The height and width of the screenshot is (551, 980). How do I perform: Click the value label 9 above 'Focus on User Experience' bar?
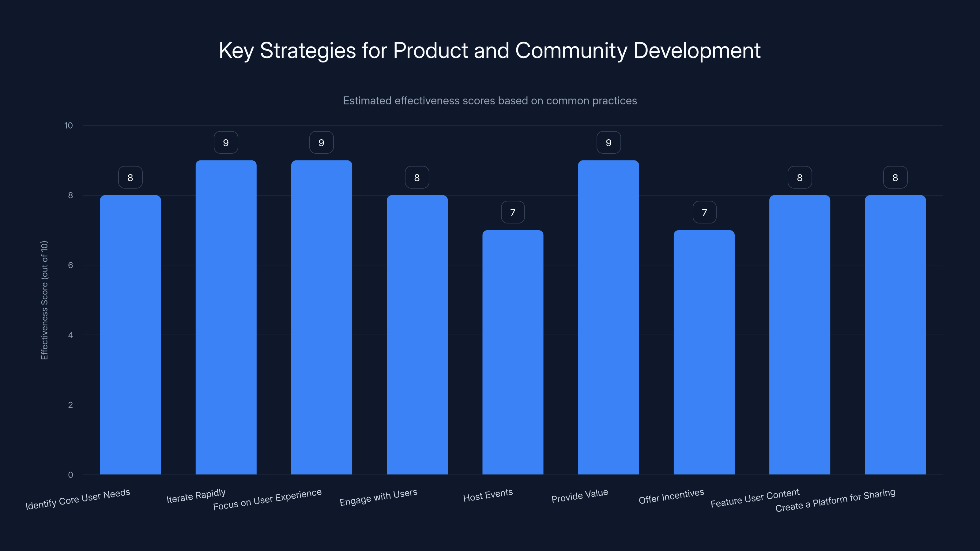tap(322, 142)
